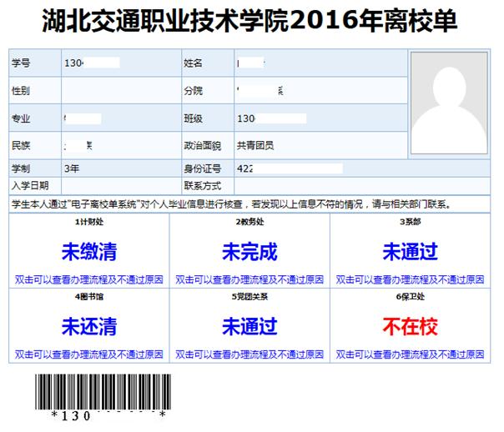
Task: Open the process-and-reason link under 党团关系
Action: [249, 354]
